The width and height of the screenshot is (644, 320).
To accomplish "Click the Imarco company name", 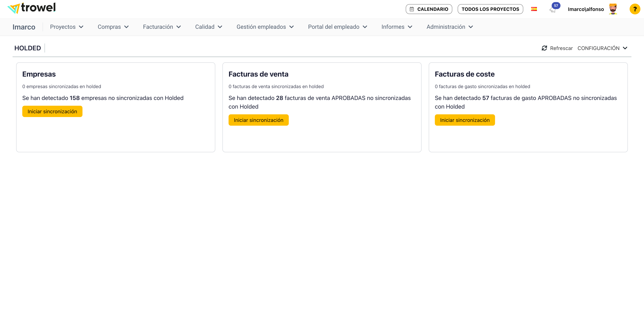I will pyautogui.click(x=24, y=27).
